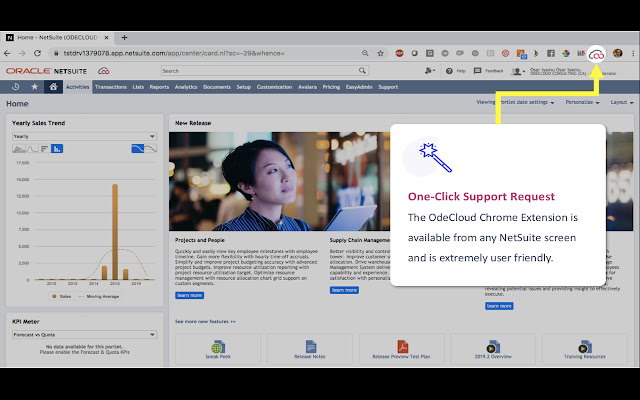640x400 pixels.
Task: Open the Pricing menu
Action: 331,87
